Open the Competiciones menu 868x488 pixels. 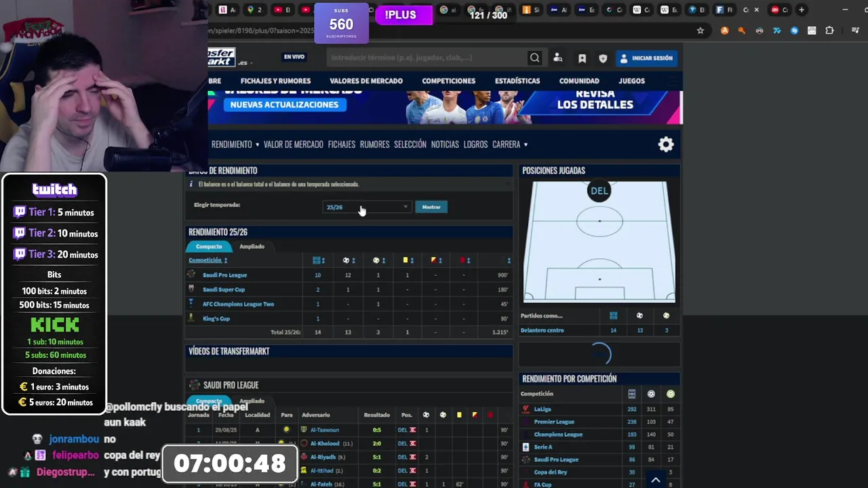coord(448,81)
